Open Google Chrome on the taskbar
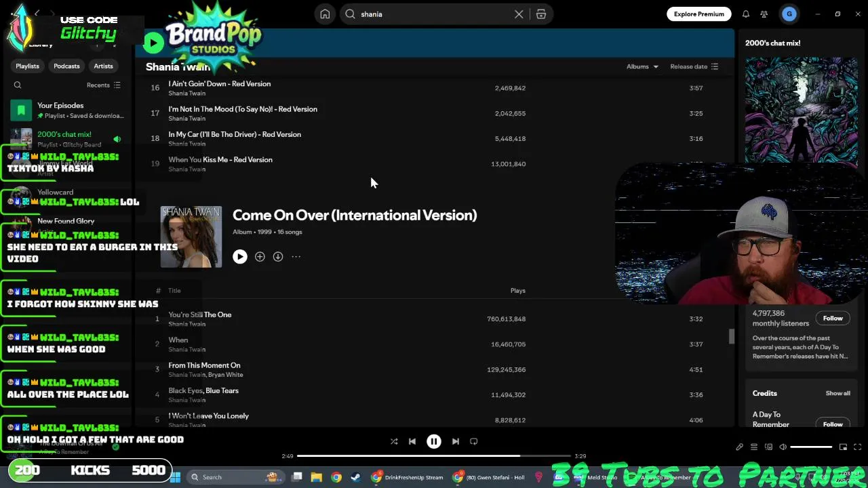This screenshot has height=488, width=868. pyautogui.click(x=336, y=477)
